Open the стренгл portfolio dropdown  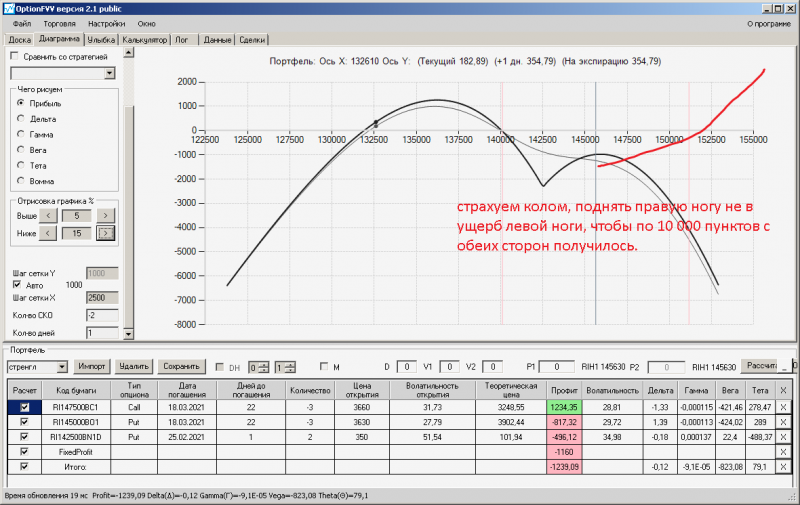click(x=62, y=367)
